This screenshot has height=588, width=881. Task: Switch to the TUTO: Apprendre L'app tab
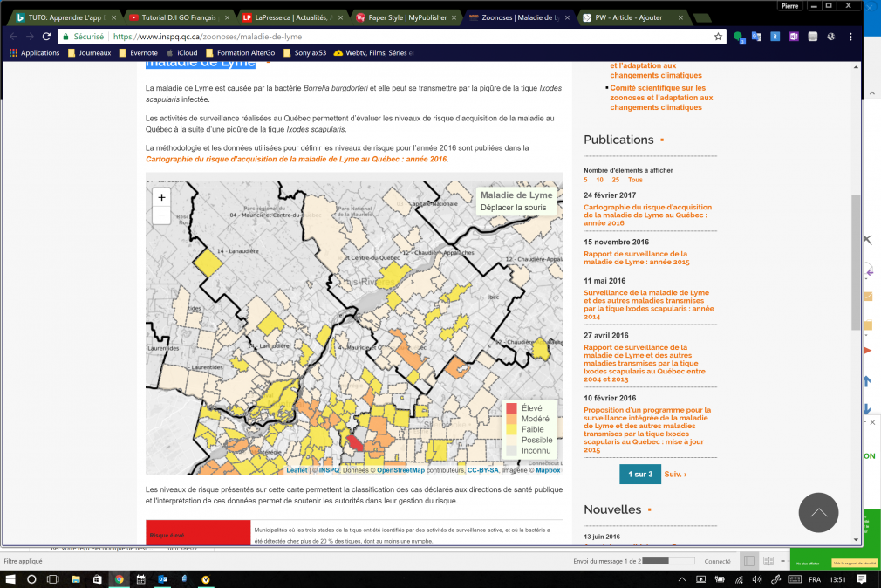pyautogui.click(x=65, y=17)
